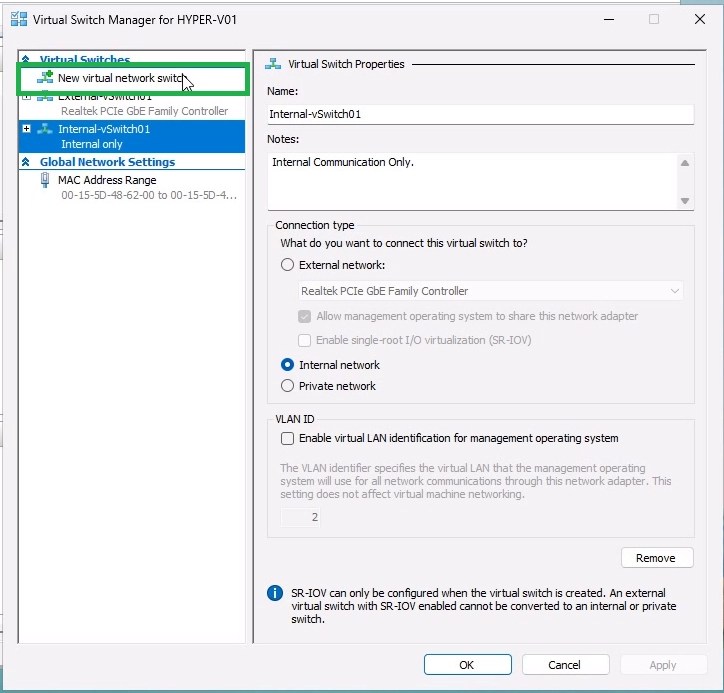The width and height of the screenshot is (724, 693).
Task: Click inside the Notes text area
Action: coord(472,182)
